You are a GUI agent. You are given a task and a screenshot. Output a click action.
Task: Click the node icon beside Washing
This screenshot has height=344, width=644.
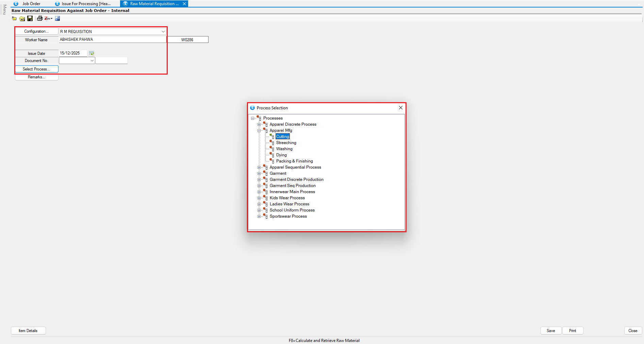click(272, 148)
